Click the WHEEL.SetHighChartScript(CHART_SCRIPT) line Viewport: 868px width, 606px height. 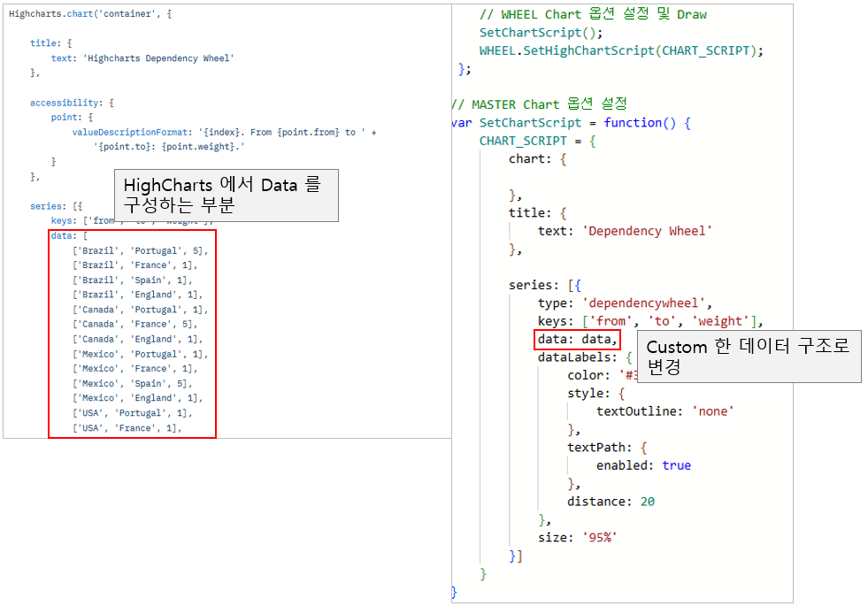click(x=620, y=50)
